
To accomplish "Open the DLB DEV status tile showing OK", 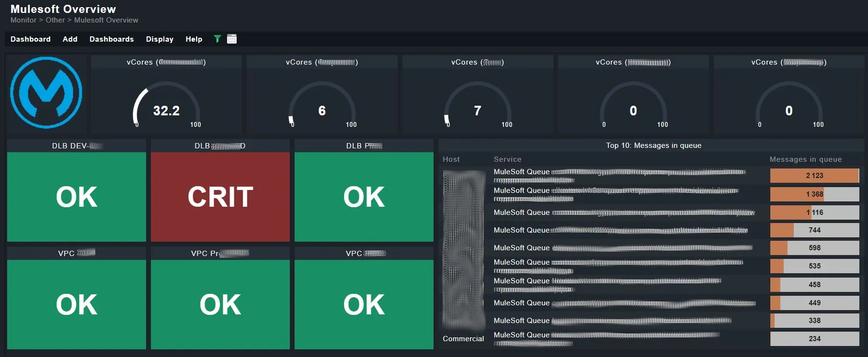I will (x=77, y=197).
